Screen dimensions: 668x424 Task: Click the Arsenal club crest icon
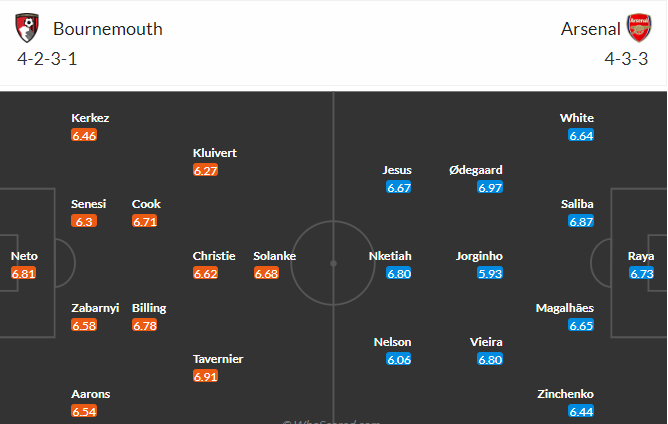click(x=639, y=28)
